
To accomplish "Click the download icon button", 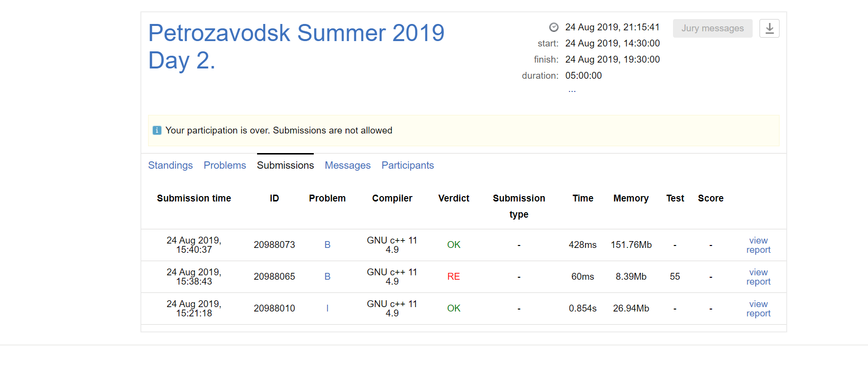I will coord(769,28).
